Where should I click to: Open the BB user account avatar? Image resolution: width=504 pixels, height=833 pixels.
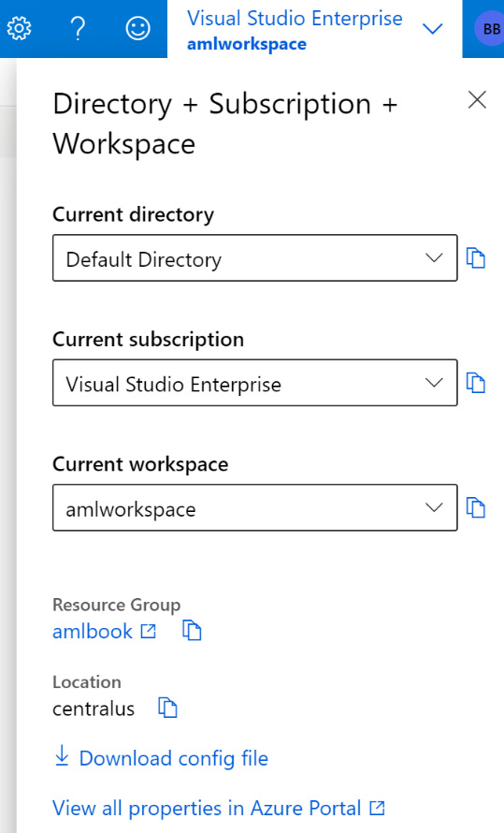[x=489, y=29]
